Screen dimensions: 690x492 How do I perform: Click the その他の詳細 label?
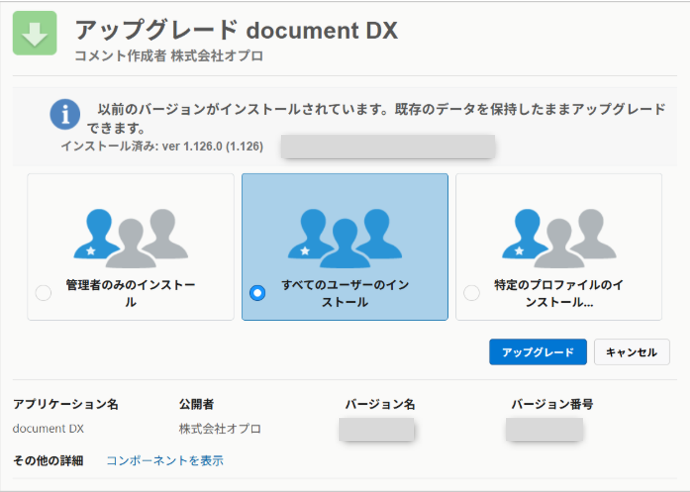tap(48, 461)
